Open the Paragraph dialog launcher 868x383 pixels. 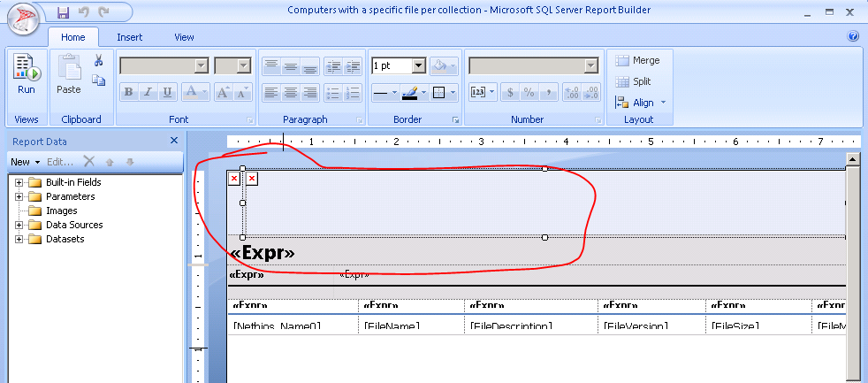(360, 119)
